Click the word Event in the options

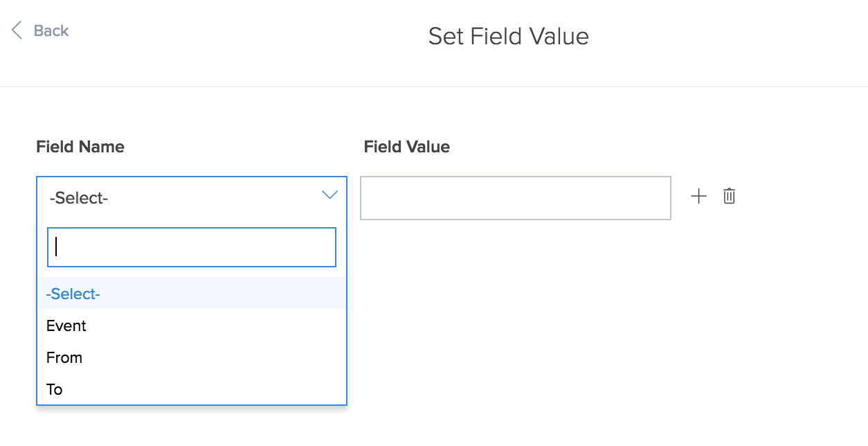tap(66, 325)
